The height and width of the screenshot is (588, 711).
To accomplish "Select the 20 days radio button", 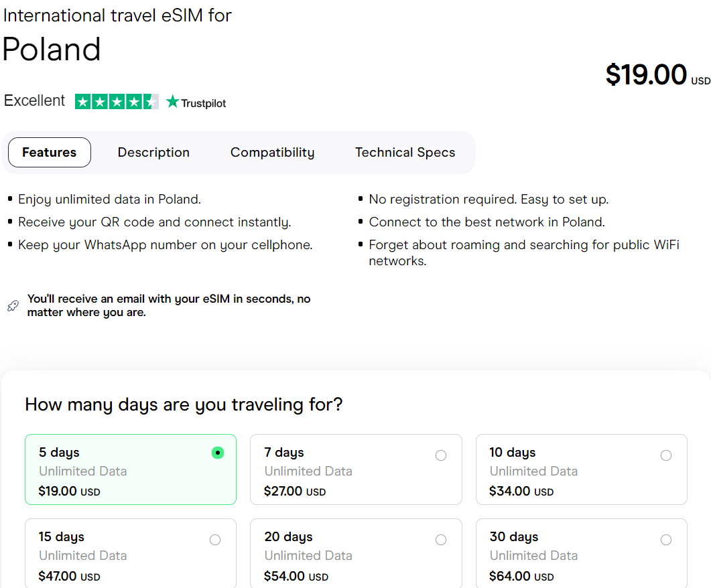I will (x=441, y=540).
